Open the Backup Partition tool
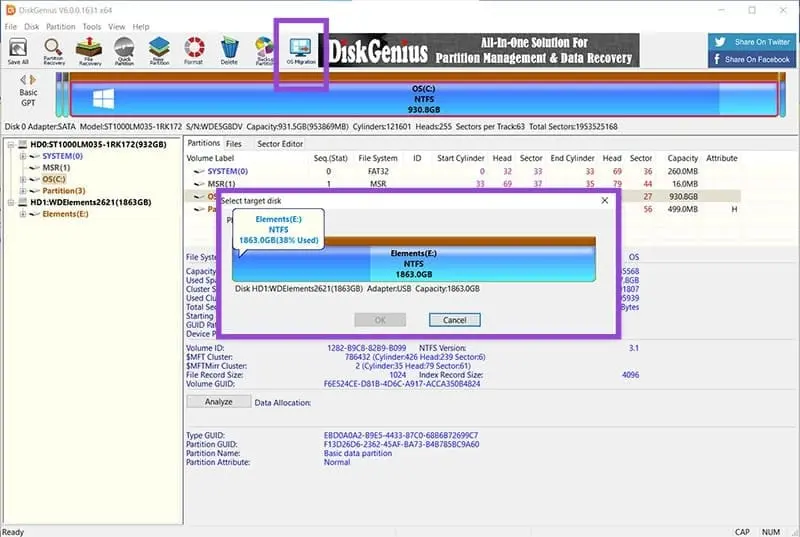Image resolution: width=800 pixels, height=537 pixels. pyautogui.click(x=264, y=51)
